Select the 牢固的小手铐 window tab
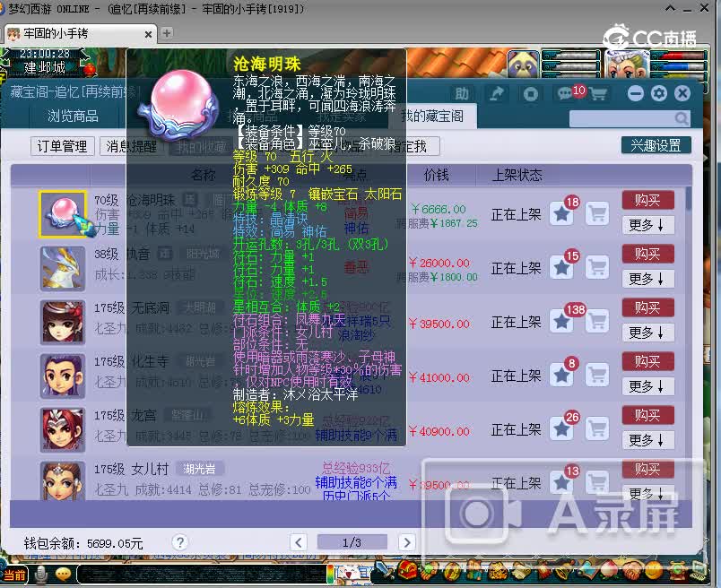721x588 pixels. (x=79, y=33)
